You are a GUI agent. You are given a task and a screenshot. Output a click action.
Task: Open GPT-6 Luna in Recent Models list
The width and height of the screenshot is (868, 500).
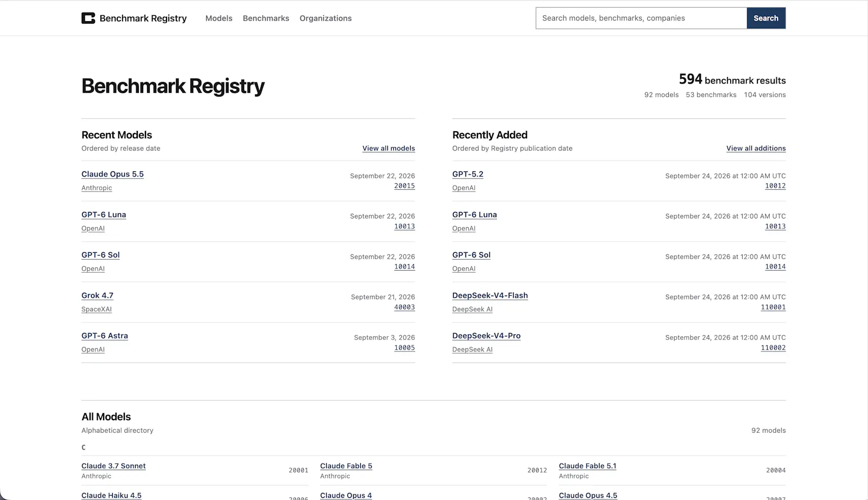pos(104,214)
